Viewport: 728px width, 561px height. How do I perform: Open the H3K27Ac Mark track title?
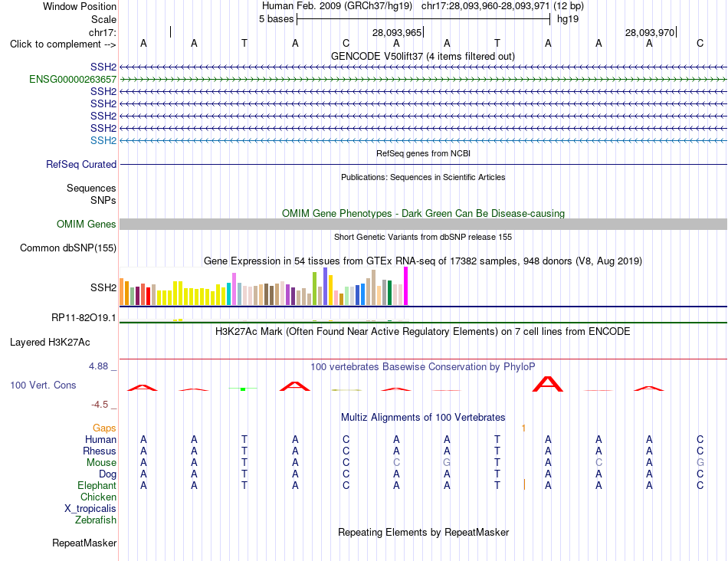coord(423,332)
